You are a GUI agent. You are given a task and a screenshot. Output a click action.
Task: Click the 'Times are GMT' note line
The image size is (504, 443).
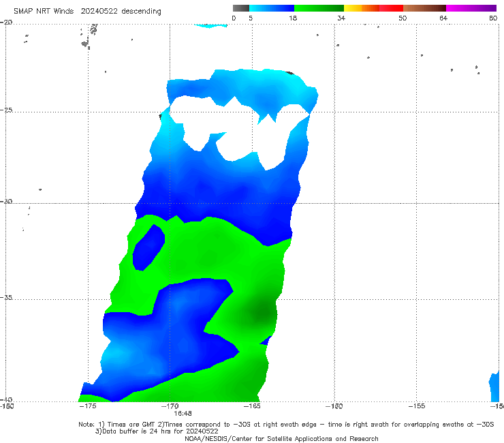(x=286, y=425)
